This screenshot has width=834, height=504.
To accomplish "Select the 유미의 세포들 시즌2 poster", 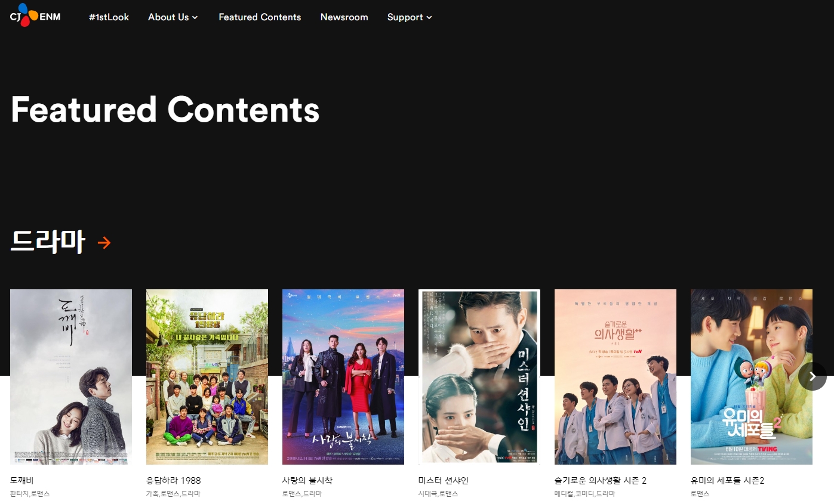I will point(752,377).
